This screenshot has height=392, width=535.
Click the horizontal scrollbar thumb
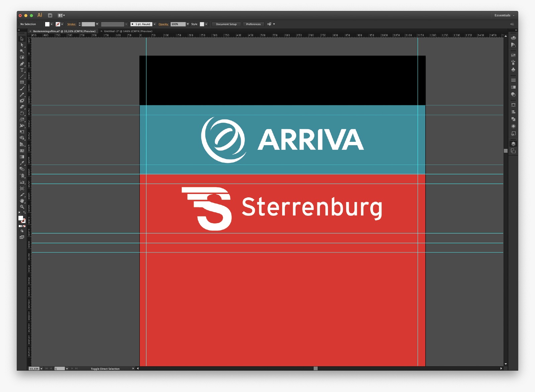pyautogui.click(x=315, y=368)
